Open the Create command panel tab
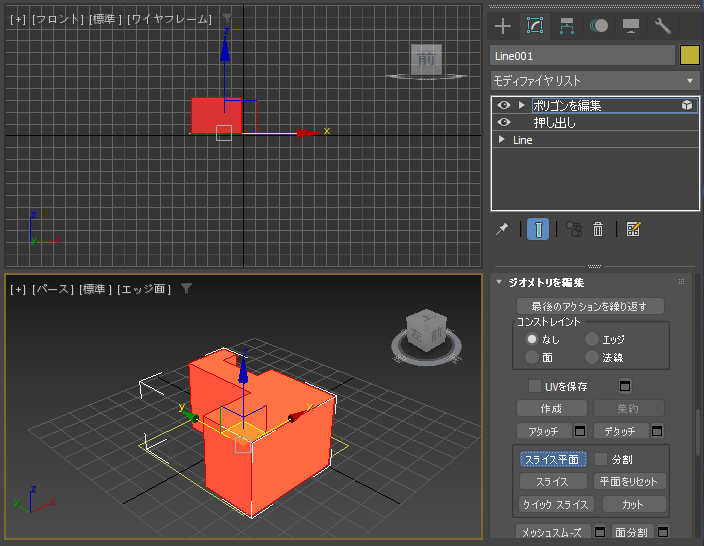The width and height of the screenshot is (704, 546). 503,26
